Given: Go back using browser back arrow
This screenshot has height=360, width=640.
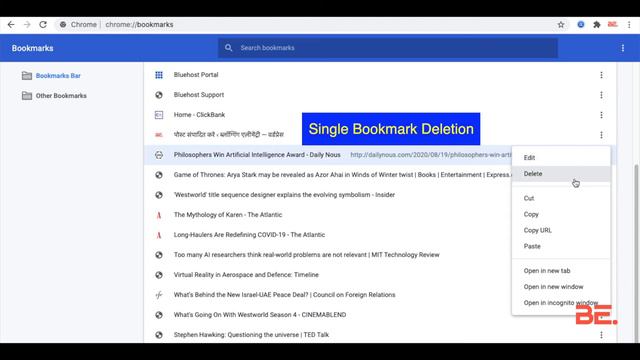Looking at the screenshot, I should tap(11, 24).
